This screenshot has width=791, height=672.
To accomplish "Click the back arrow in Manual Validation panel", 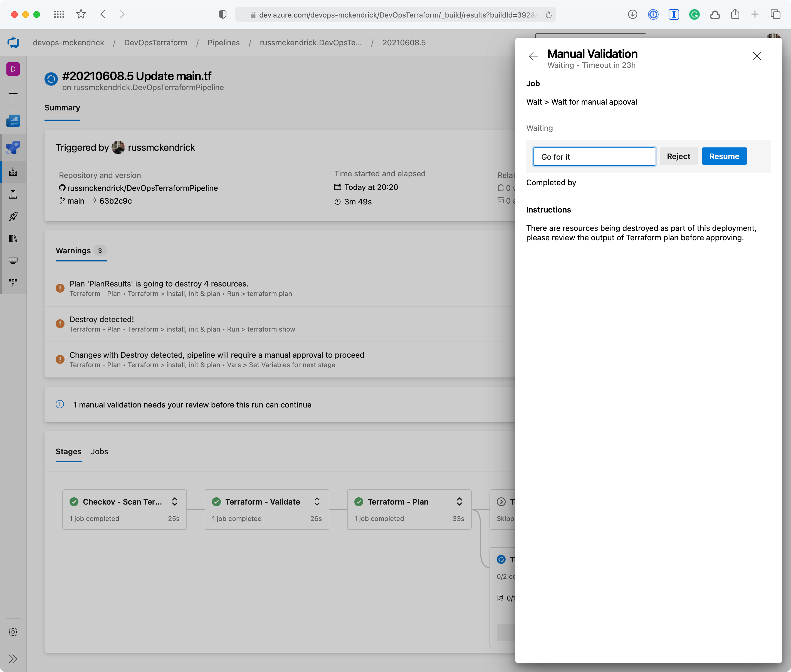I will pos(533,55).
